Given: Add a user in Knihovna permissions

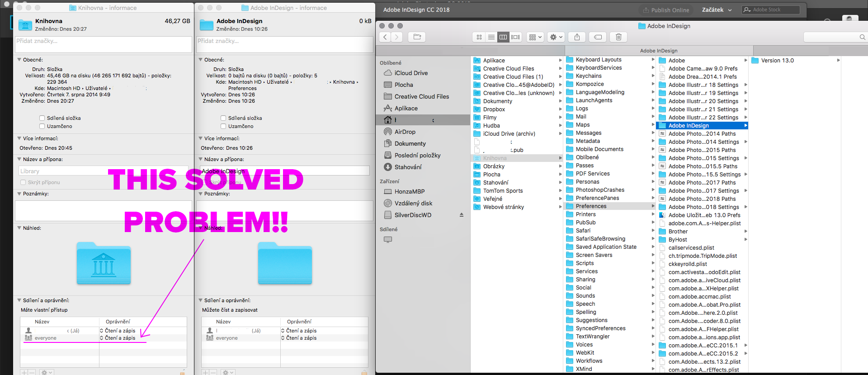Looking at the screenshot, I should click(x=24, y=372).
